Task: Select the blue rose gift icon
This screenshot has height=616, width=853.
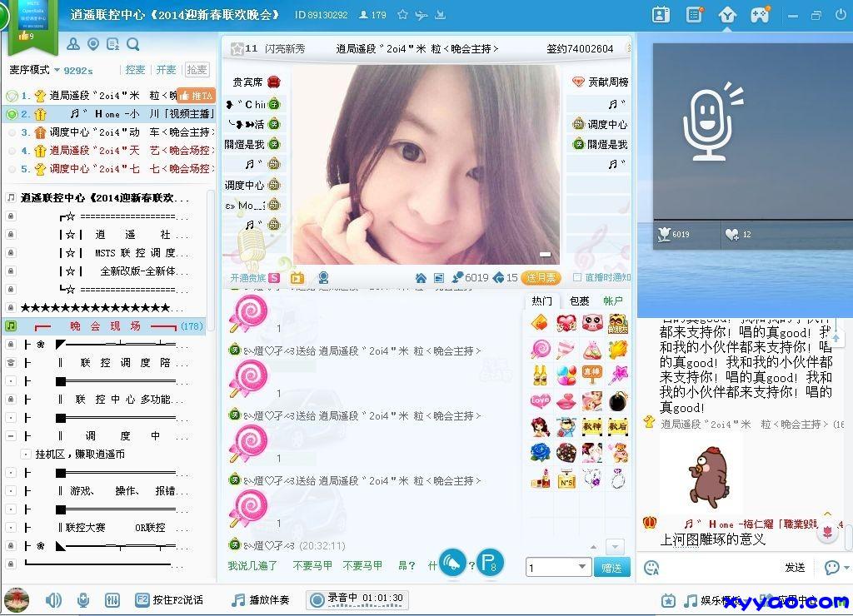Action: click(x=540, y=453)
